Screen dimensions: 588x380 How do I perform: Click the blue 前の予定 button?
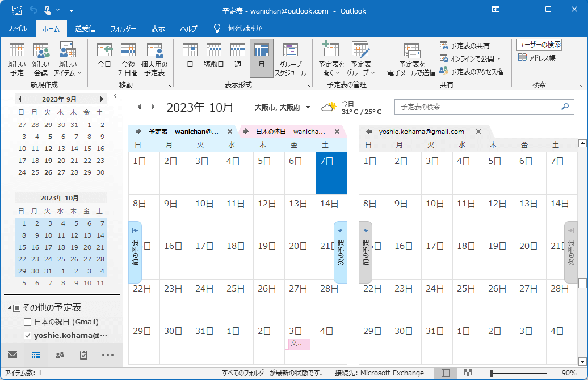pos(135,252)
